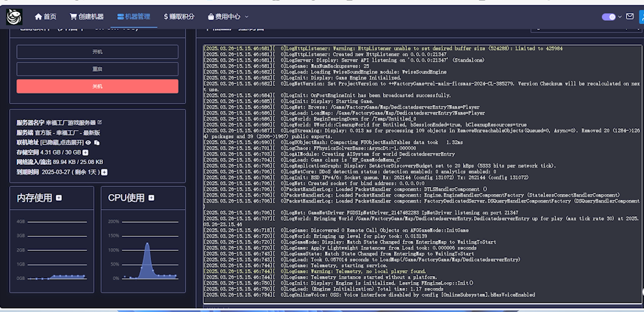Click the 4GB label on memory chart
The image size is (644, 312).
point(21,221)
